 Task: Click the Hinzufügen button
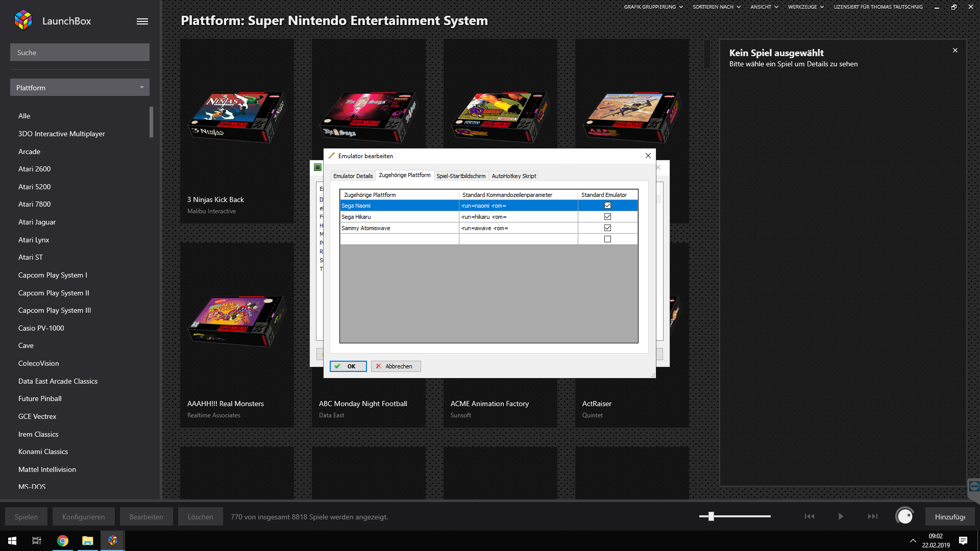tap(950, 517)
